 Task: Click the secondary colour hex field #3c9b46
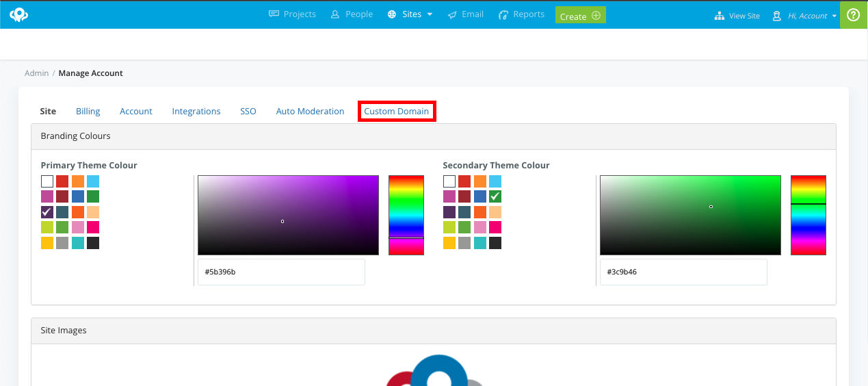pos(683,272)
